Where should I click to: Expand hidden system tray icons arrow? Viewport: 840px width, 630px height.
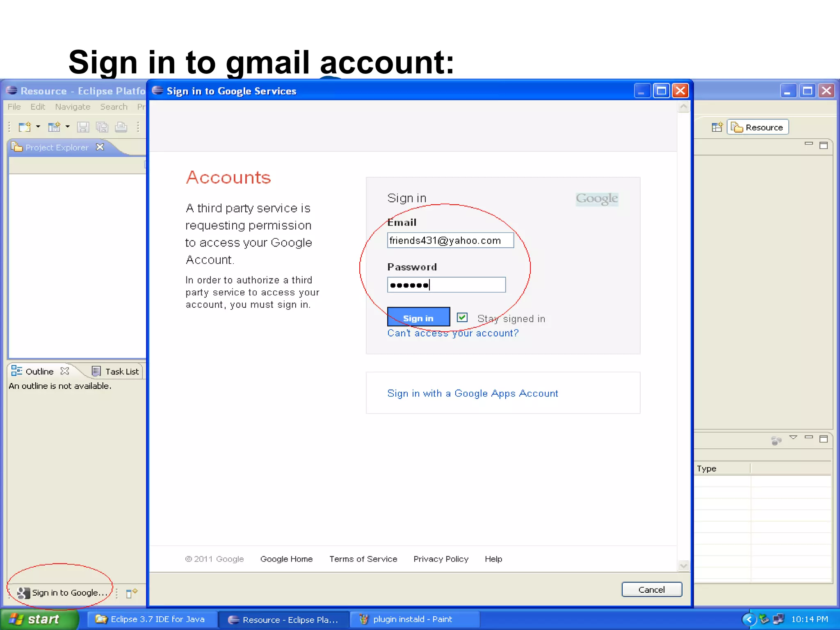click(749, 619)
